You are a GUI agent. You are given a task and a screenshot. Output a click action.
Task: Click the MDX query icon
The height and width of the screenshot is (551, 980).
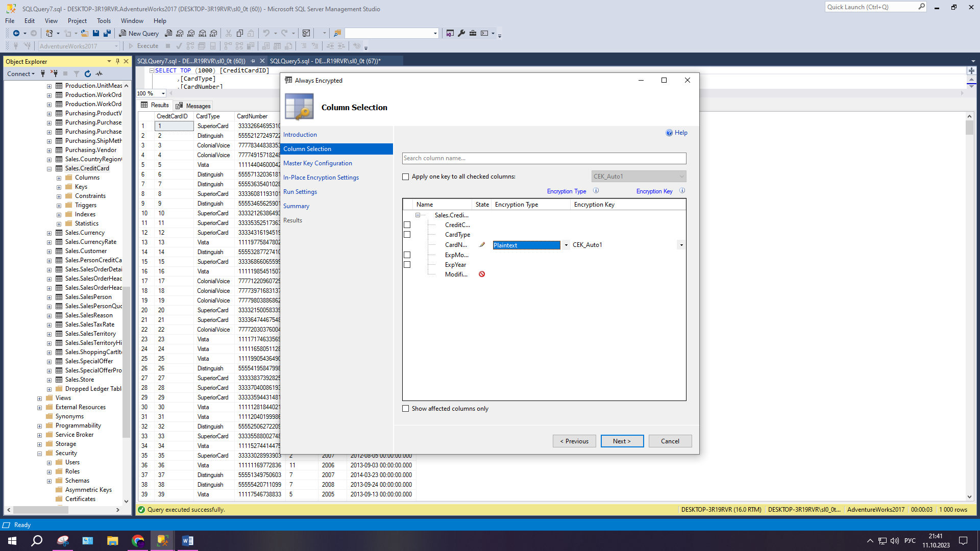[180, 33]
